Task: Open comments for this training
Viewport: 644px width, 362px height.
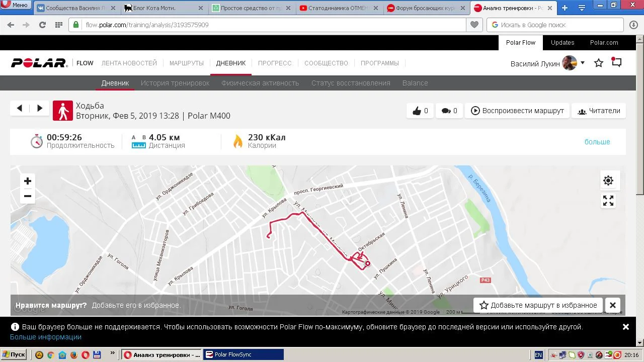Action: 449,111
